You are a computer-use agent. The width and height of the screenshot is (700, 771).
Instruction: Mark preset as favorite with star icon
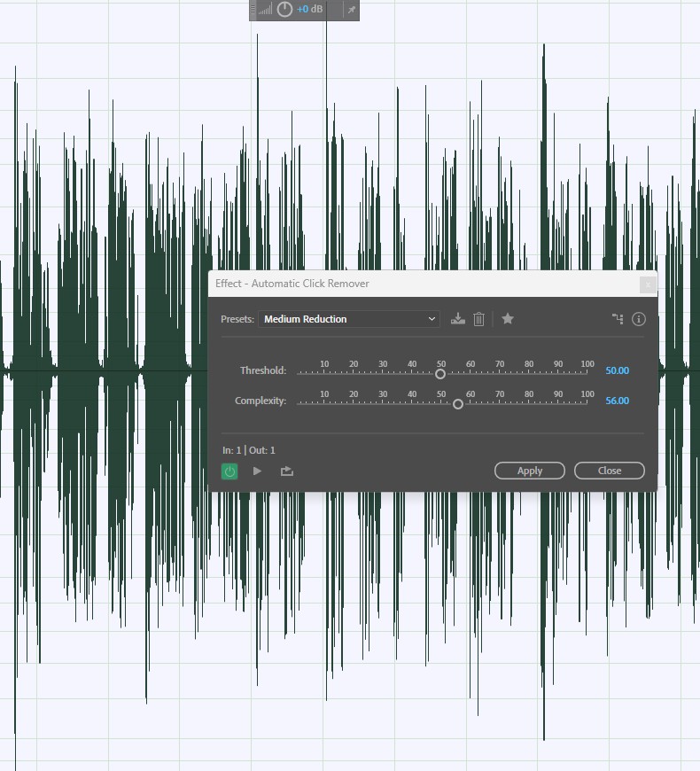pos(508,319)
